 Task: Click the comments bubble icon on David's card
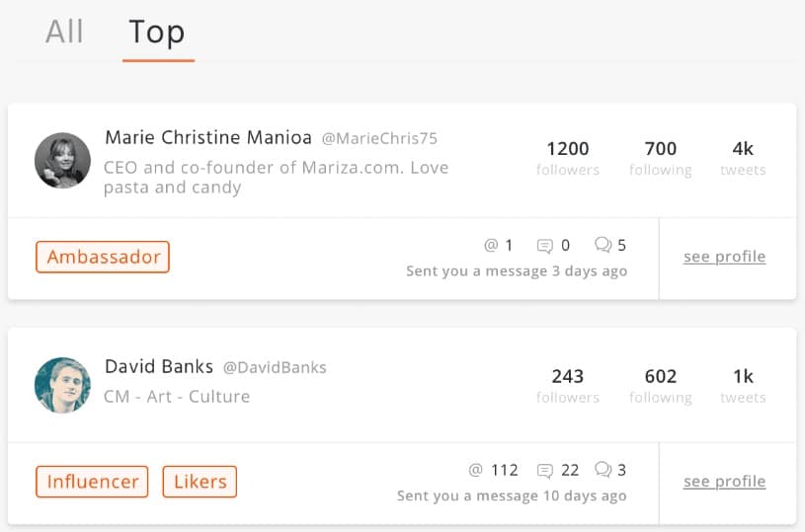click(x=603, y=471)
